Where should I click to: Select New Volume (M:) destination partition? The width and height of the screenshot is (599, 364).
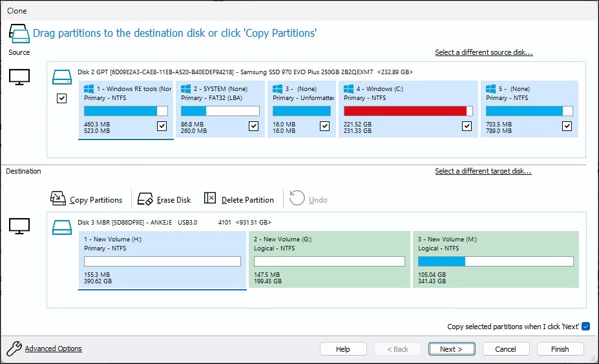496,259
